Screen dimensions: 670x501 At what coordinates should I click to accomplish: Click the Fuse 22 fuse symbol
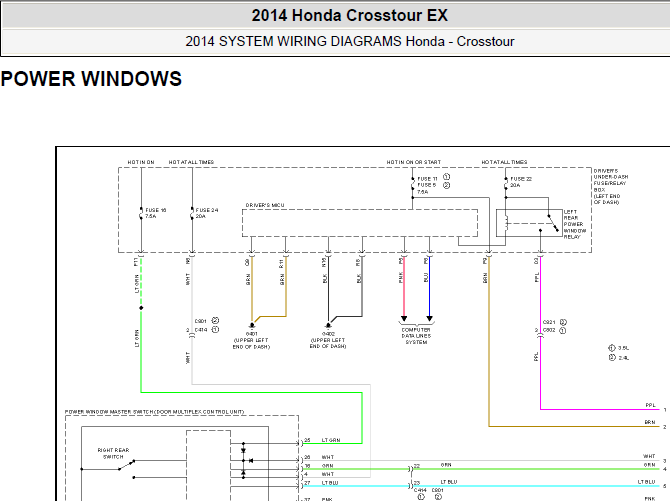pos(506,183)
